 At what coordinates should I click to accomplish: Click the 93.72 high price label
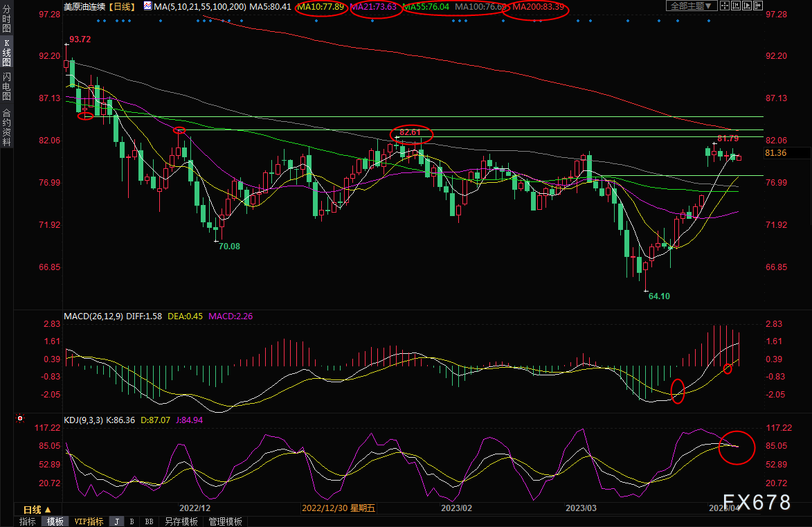coord(80,39)
